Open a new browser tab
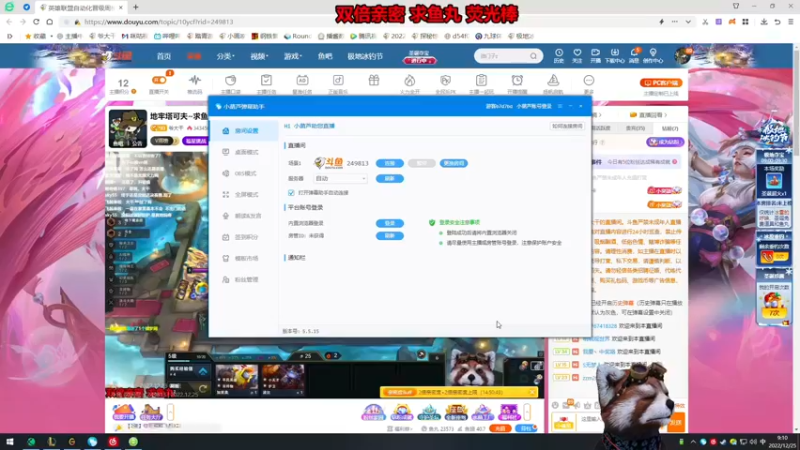800x450 pixels. (x=136, y=7)
